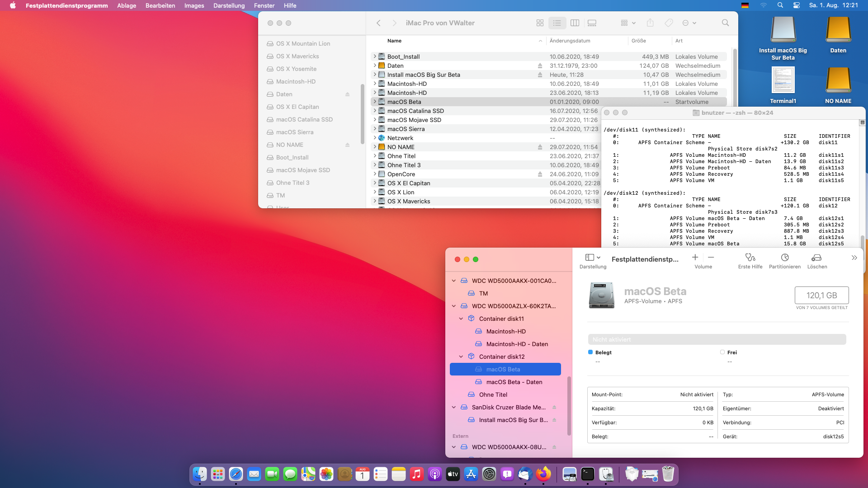Select macOS Beta - Daten volume
This screenshot has width=868, height=488.
(514, 382)
